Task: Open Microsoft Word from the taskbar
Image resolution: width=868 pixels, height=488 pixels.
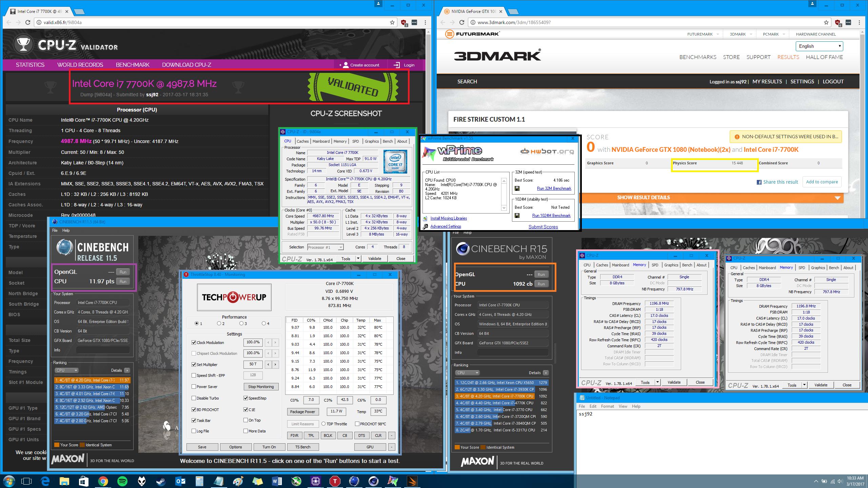Action: pos(277,481)
